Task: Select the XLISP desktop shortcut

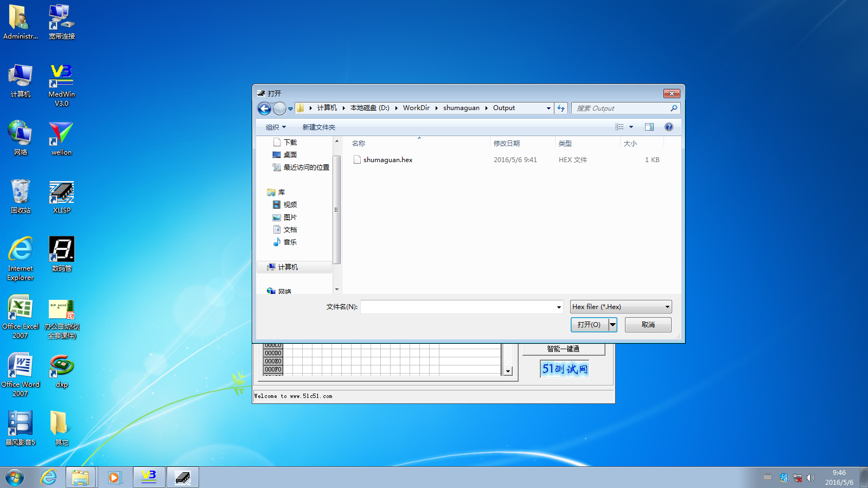Action: pos(61,197)
